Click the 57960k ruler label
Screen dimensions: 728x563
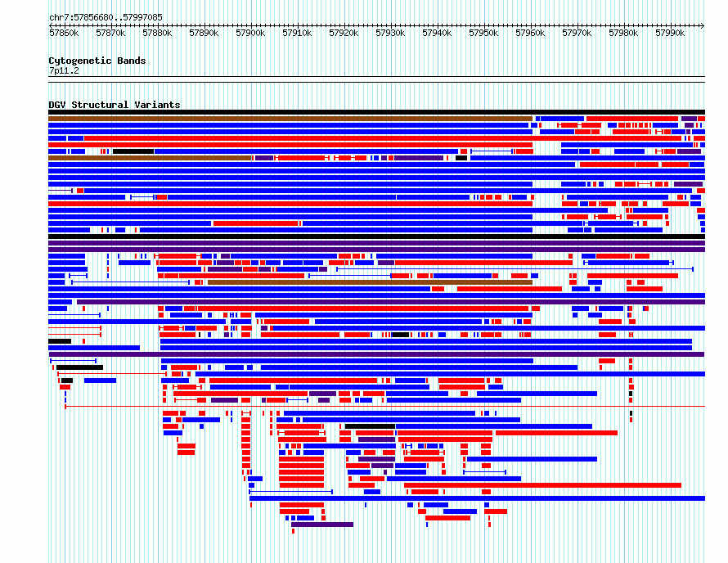click(530, 34)
